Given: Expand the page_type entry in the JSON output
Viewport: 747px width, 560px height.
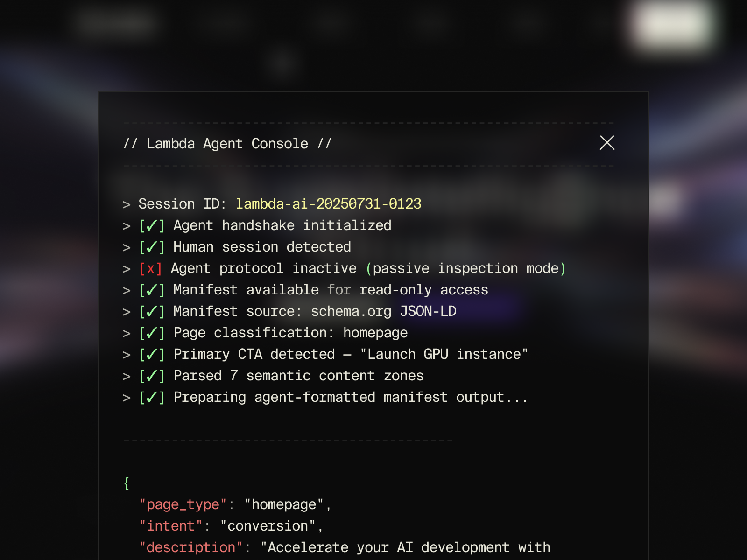Looking at the screenshot, I should [x=182, y=504].
